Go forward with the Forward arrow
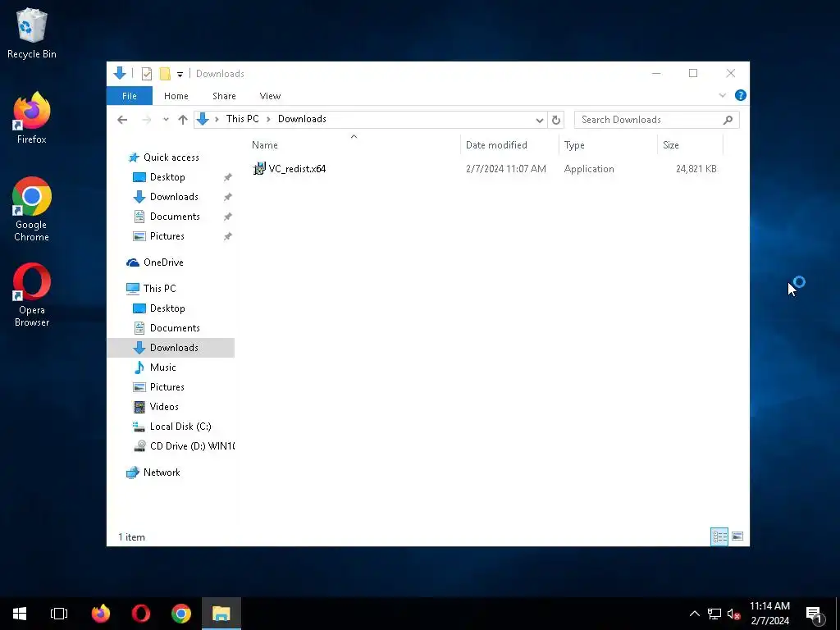The image size is (840, 630). point(146,120)
